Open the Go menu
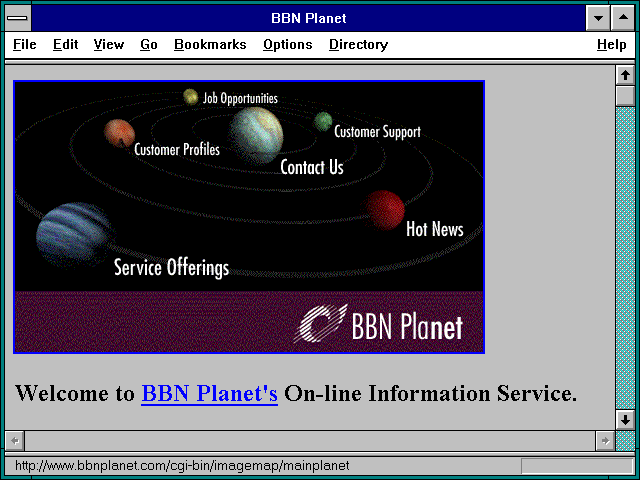Viewport: 640px width, 480px height. 149,44
